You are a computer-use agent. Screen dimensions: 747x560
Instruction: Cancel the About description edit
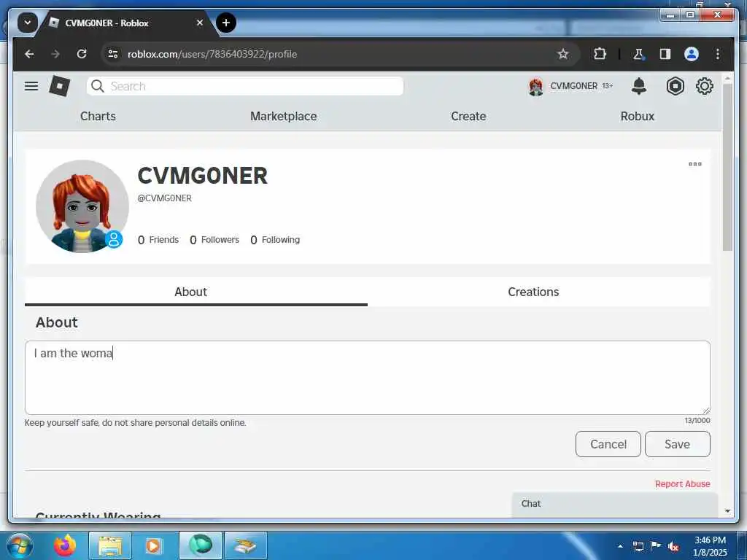(608, 444)
